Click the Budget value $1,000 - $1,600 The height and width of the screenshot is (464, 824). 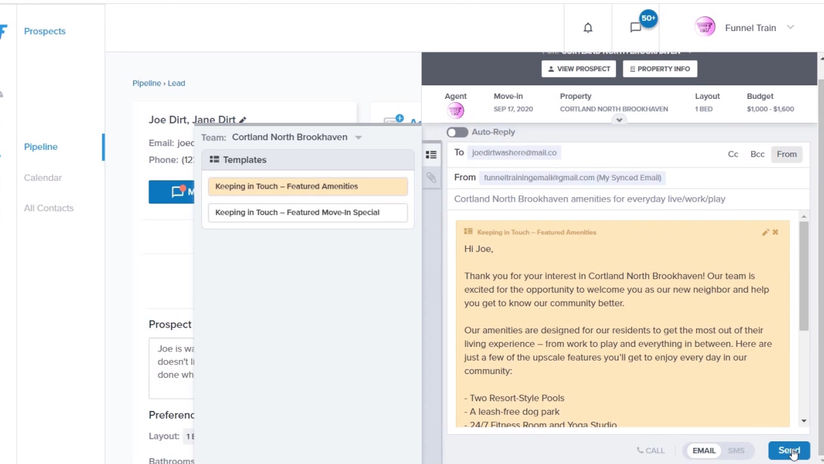coord(770,109)
